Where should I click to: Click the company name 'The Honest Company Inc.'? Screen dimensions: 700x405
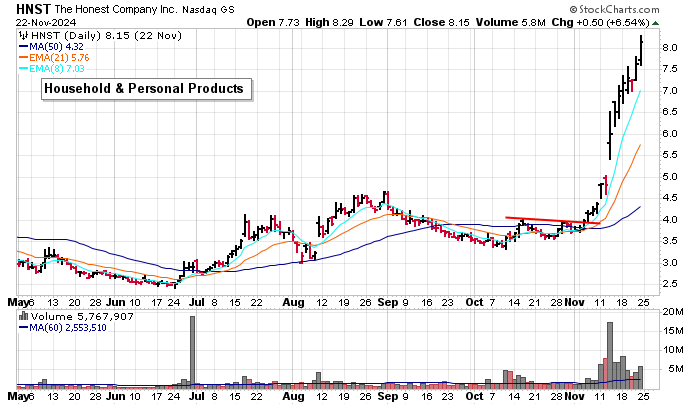point(116,9)
